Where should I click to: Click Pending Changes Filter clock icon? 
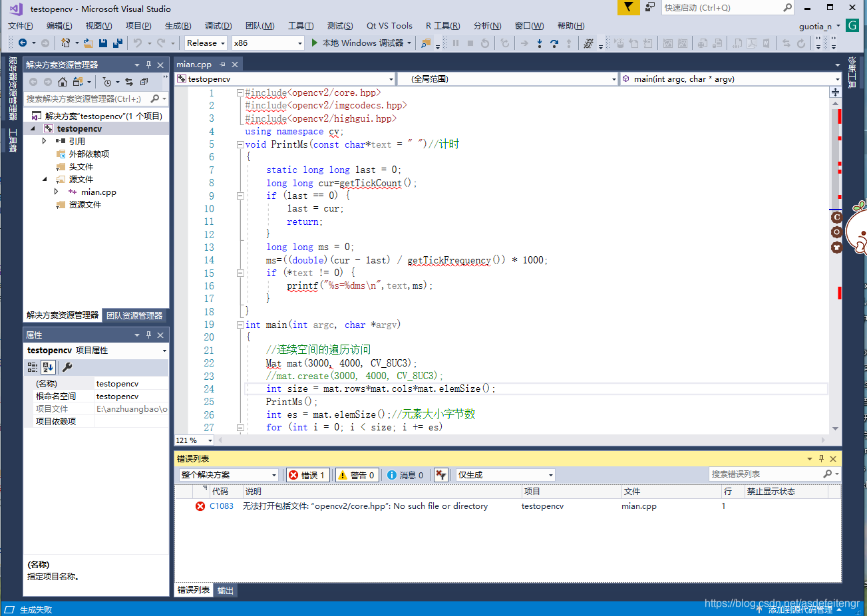pyautogui.click(x=107, y=82)
